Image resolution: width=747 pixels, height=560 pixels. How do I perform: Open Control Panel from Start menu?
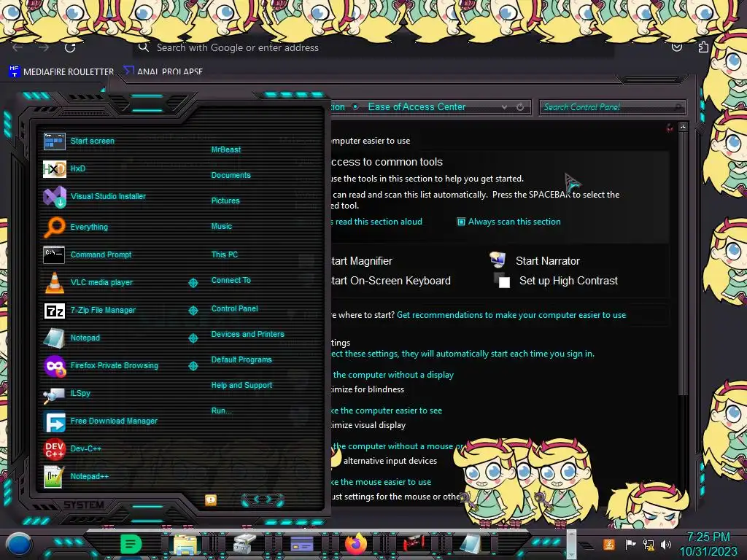click(x=234, y=308)
